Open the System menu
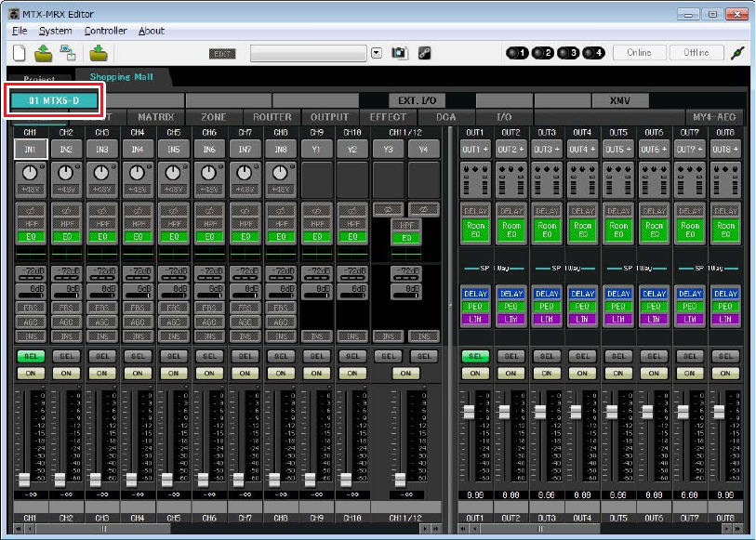Image resolution: width=756 pixels, height=540 pixels. [x=55, y=31]
